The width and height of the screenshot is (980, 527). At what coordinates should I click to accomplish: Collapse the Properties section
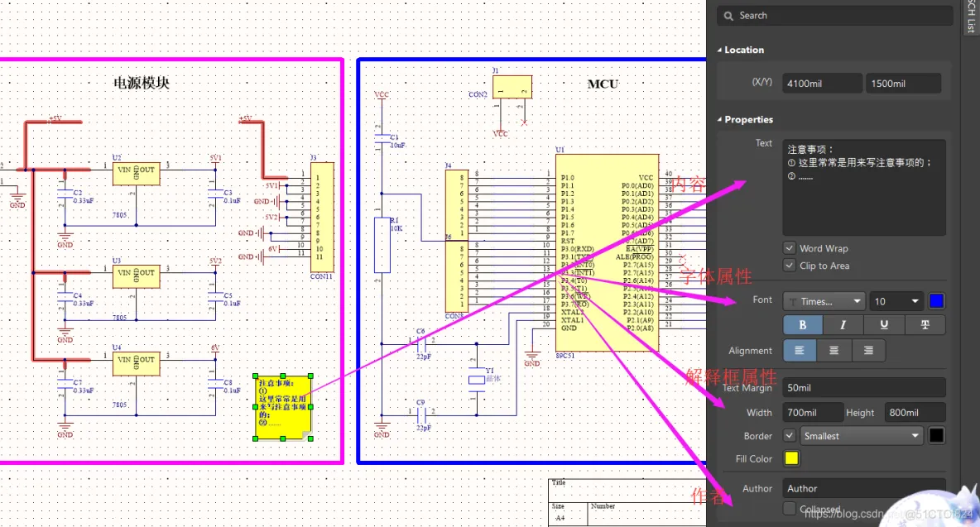(719, 119)
